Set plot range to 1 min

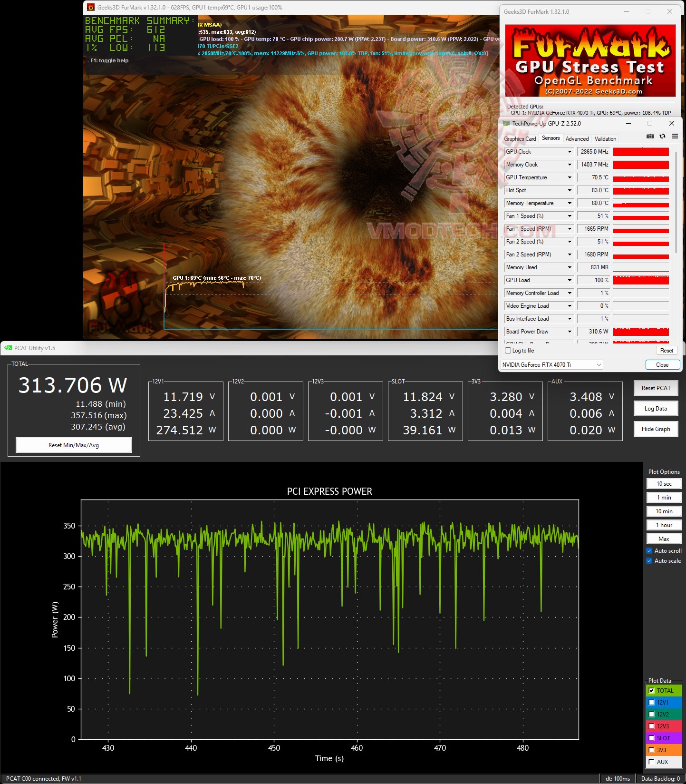pos(664,498)
